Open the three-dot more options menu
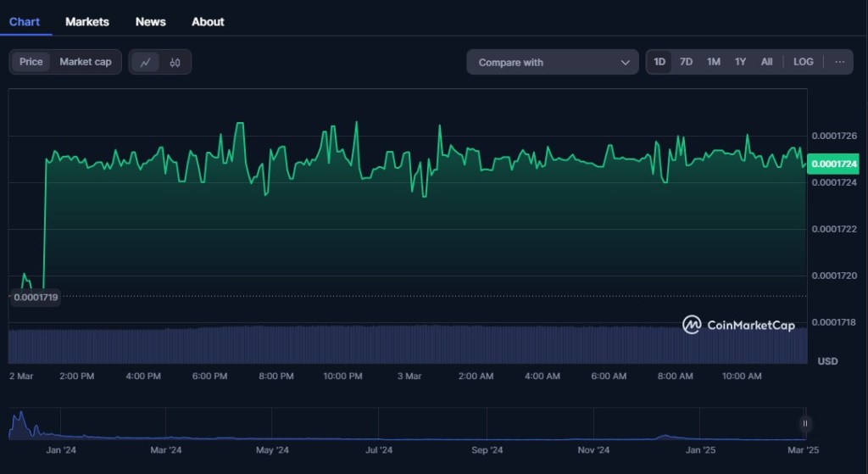The image size is (868, 474). [x=840, y=62]
